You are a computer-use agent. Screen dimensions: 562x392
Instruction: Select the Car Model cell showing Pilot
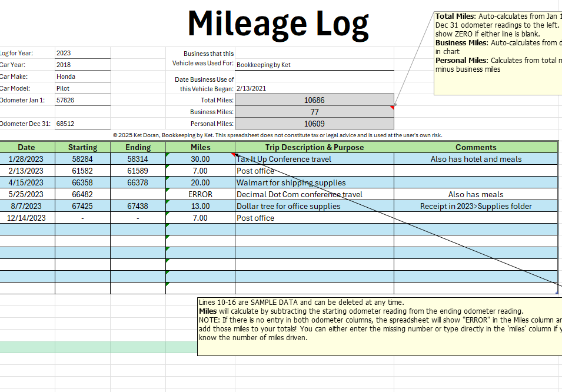point(82,88)
